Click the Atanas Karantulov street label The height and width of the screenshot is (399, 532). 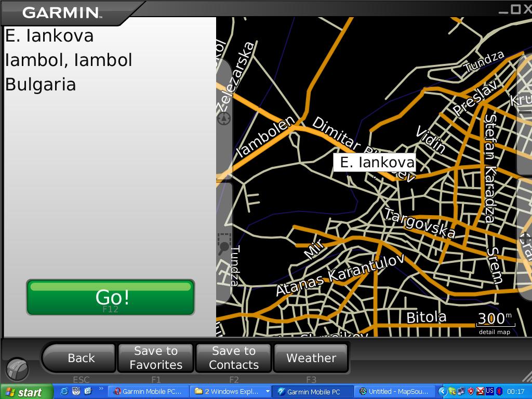point(340,274)
